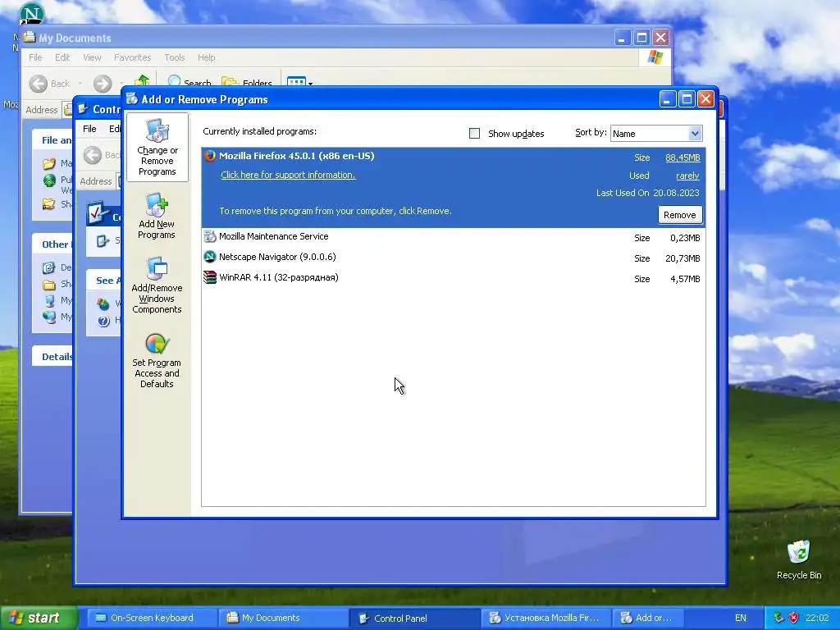Close Add or Remove Programs window
840x630 pixels.
[706, 99]
